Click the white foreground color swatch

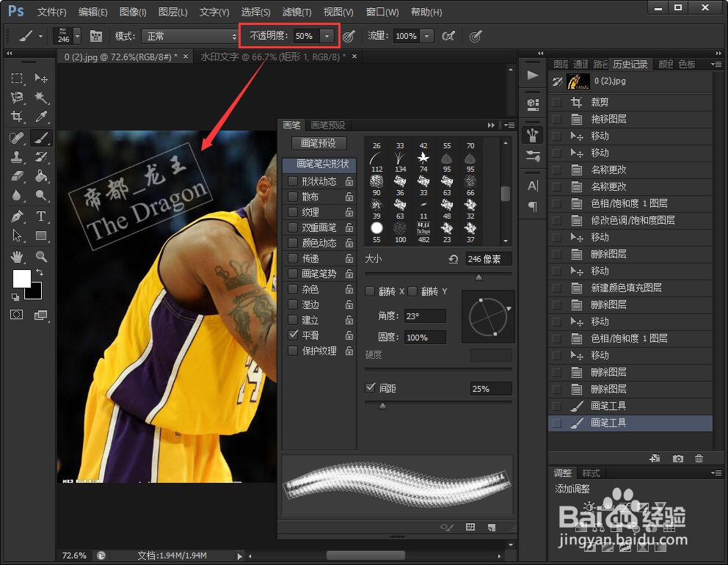coord(21,279)
